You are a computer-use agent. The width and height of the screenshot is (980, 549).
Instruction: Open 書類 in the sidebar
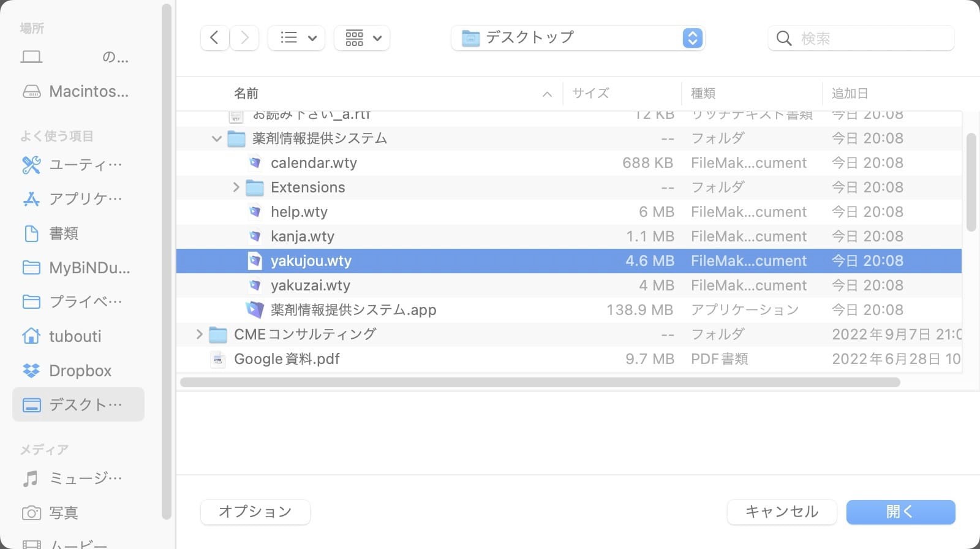[x=78, y=233]
